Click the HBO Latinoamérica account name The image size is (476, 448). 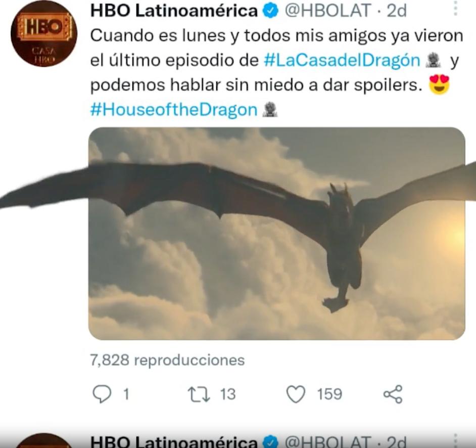point(174,11)
